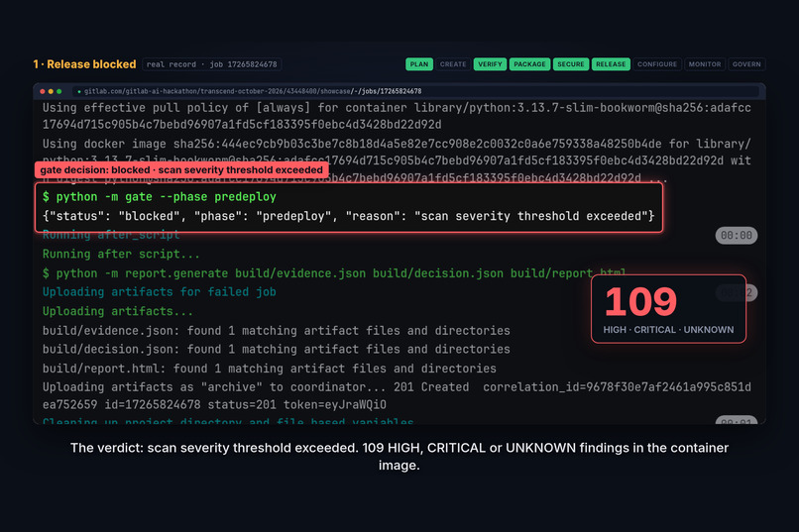Select the PACKAGE stage badge
The image size is (799, 532).
(529, 64)
